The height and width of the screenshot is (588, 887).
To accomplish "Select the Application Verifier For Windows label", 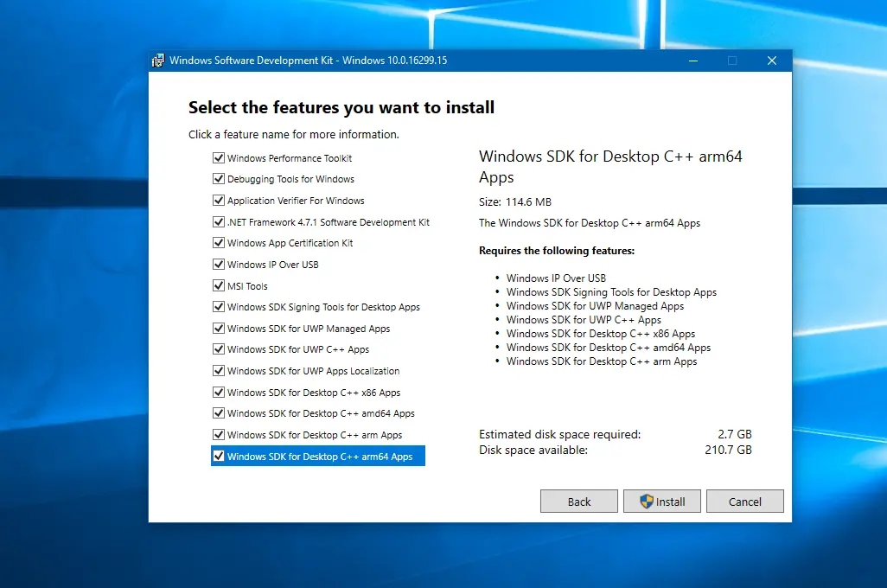I will [296, 201].
